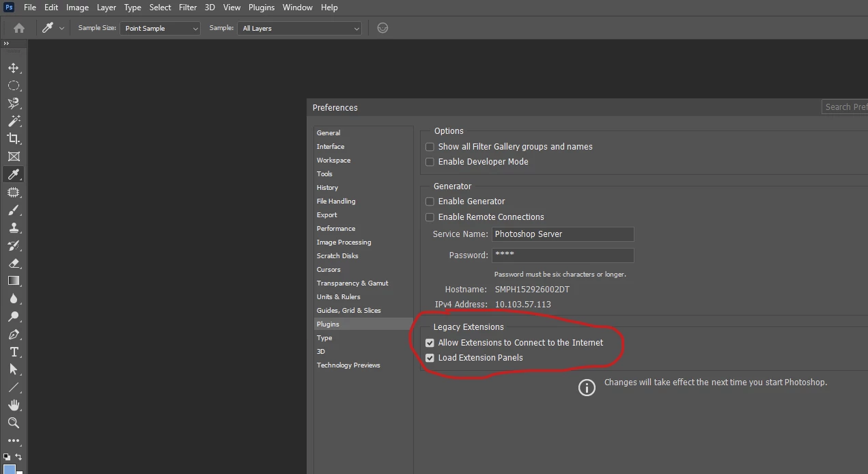Tick the Enable Generator checkbox
868x474 pixels.
pyautogui.click(x=430, y=201)
